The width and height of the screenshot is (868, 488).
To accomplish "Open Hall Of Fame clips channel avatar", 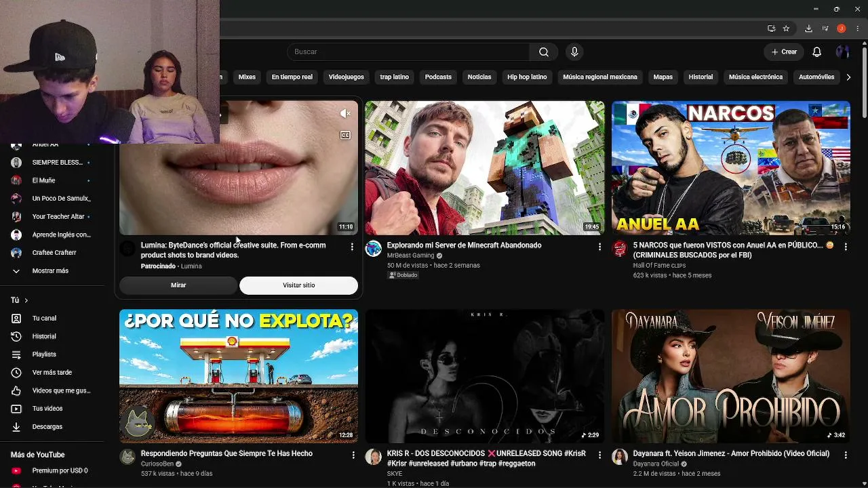I will click(x=620, y=249).
